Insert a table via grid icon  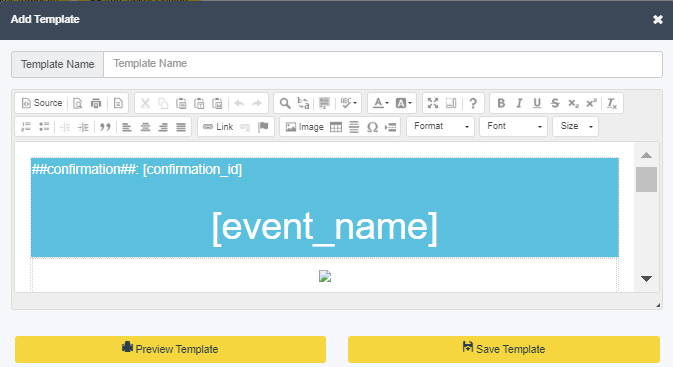tap(336, 127)
